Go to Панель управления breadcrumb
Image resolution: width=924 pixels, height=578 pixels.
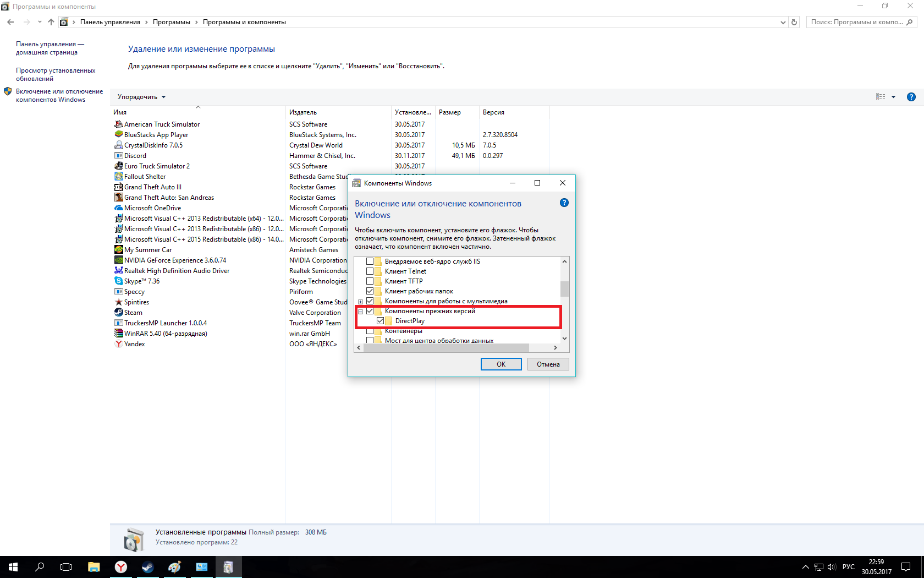pyautogui.click(x=110, y=22)
